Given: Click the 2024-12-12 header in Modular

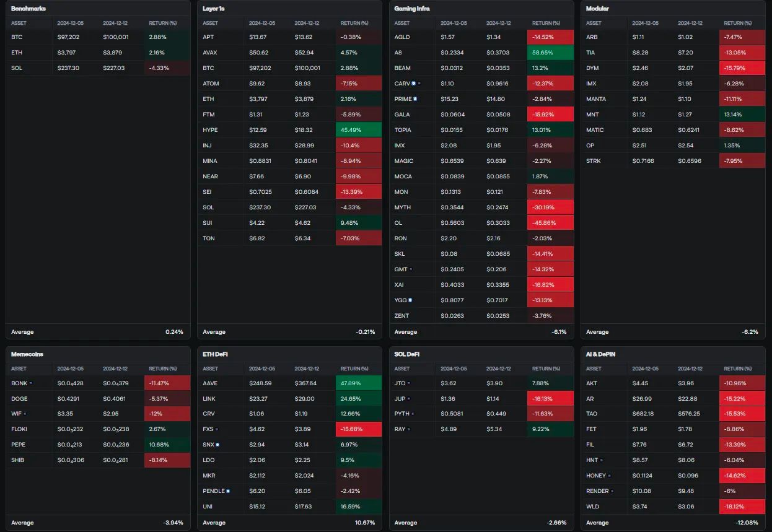Looking at the screenshot, I should pos(690,23).
